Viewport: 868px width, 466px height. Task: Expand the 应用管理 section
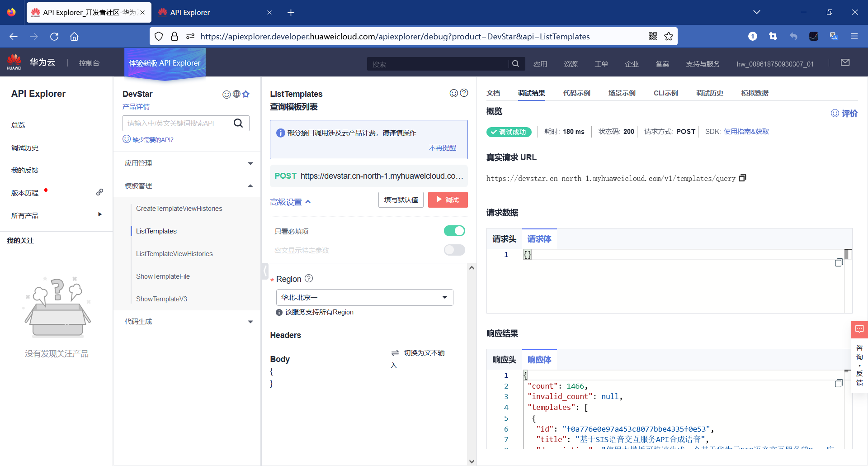[x=187, y=163]
